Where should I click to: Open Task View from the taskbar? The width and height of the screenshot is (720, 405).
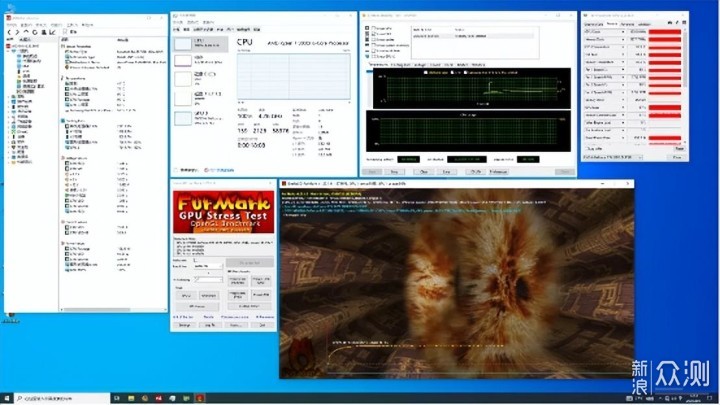pyautogui.click(x=117, y=398)
